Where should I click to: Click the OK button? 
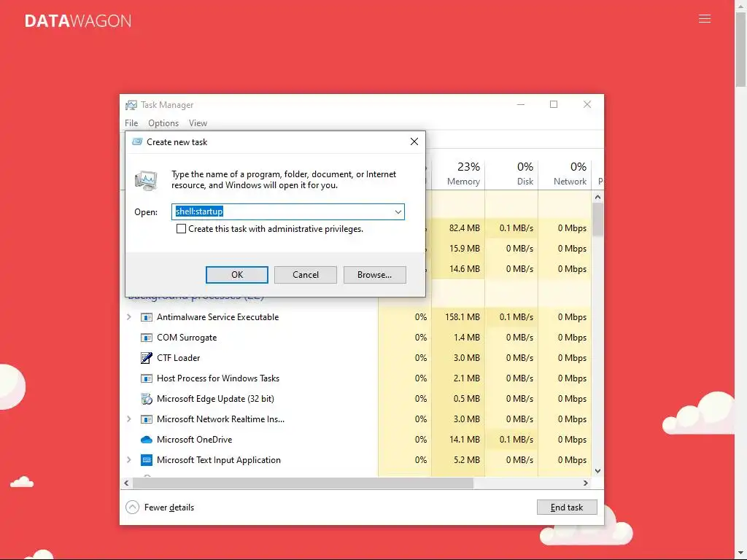(237, 275)
